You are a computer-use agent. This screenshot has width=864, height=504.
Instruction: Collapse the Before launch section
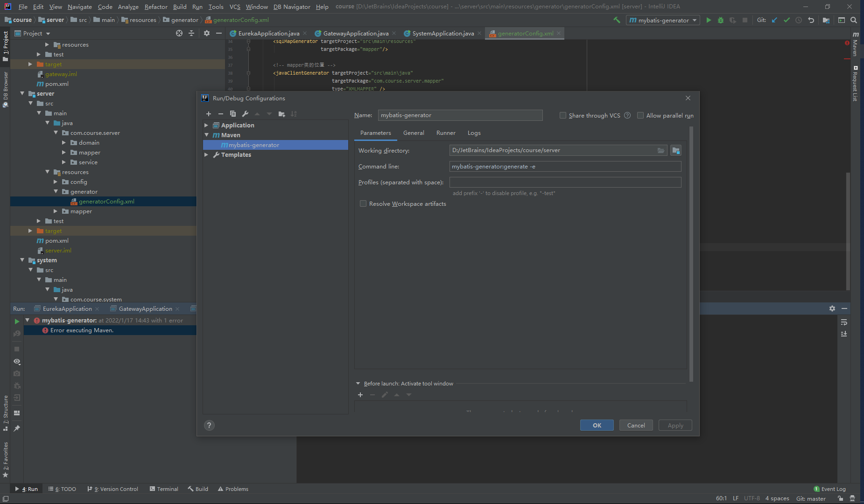(x=358, y=384)
